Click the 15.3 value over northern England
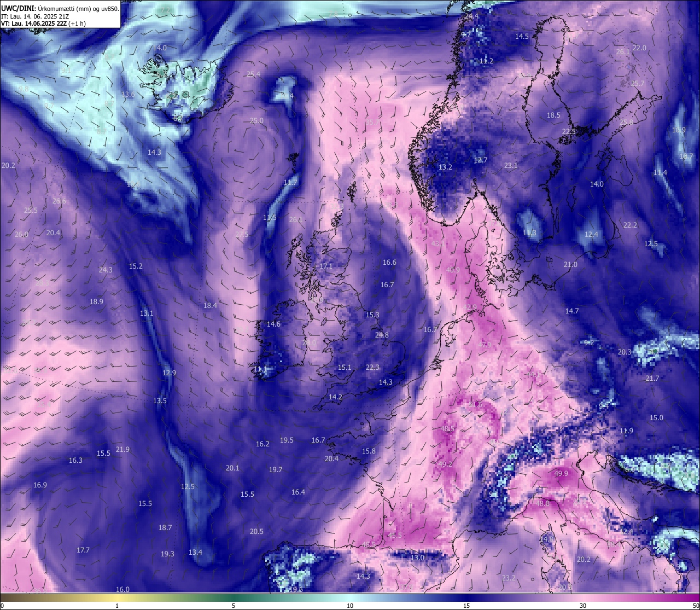Viewport: 700px width, 610px height. click(372, 315)
